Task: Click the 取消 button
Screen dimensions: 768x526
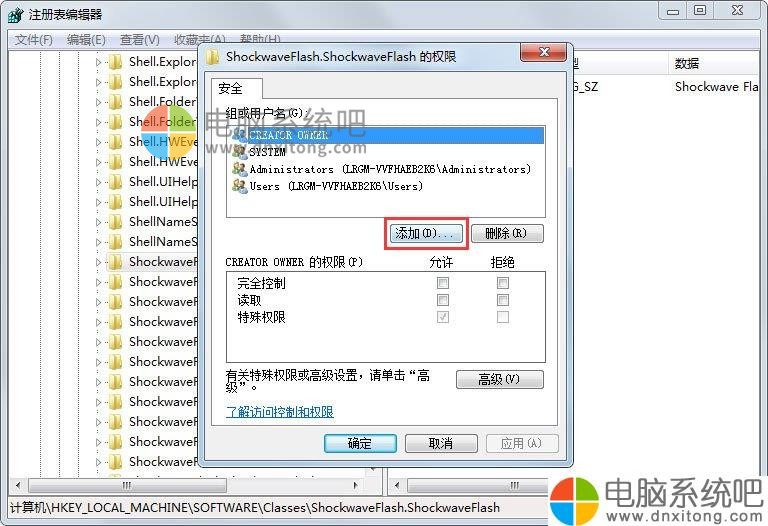Action: pos(441,444)
